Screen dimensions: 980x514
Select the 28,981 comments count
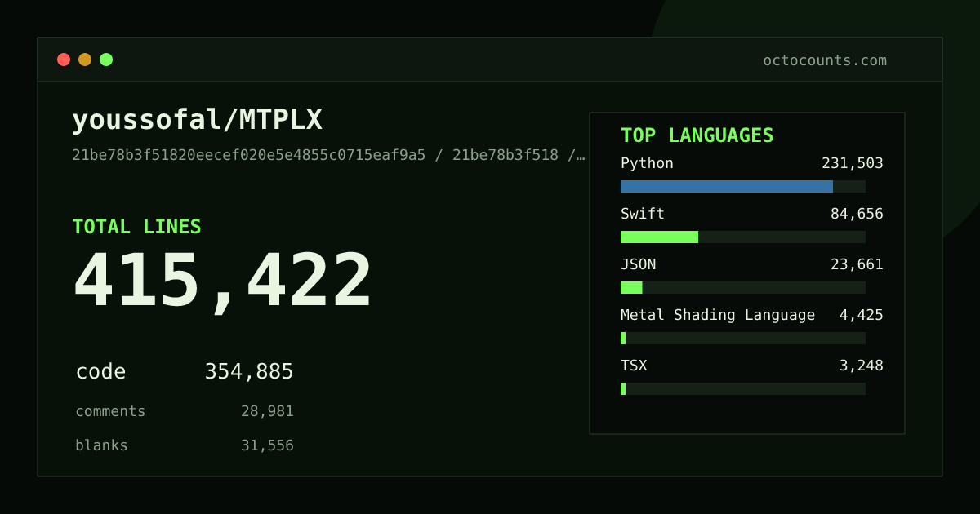[267, 411]
